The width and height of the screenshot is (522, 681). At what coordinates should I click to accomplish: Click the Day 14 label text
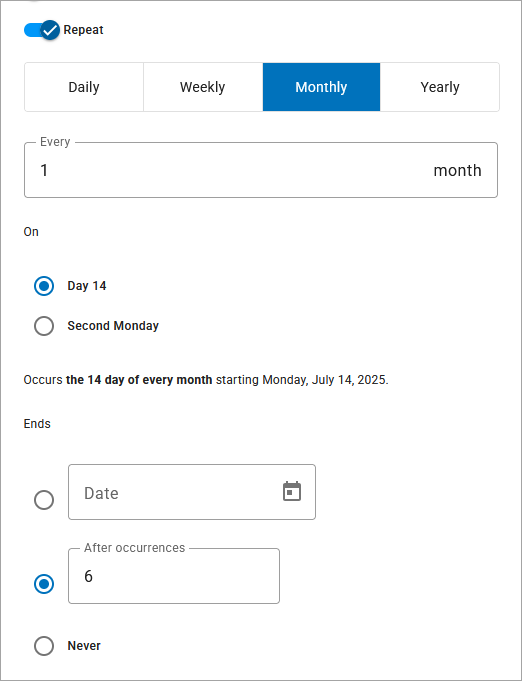[87, 286]
